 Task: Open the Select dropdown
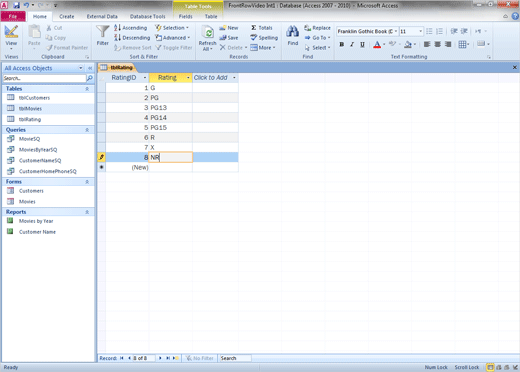[317, 48]
